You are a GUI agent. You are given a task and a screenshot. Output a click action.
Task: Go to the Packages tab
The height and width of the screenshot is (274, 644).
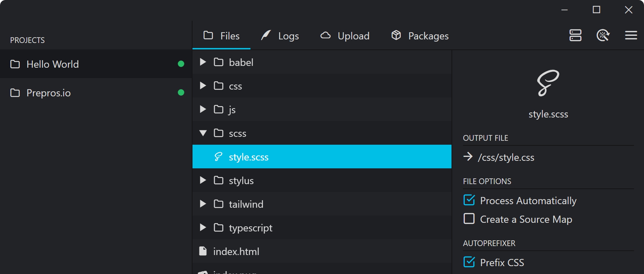pos(420,36)
